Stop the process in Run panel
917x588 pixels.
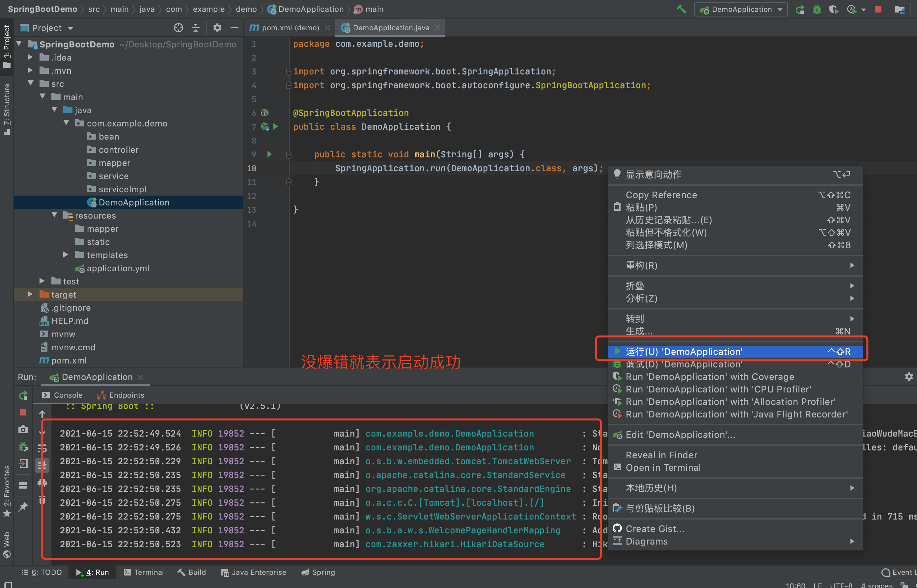[x=23, y=413]
